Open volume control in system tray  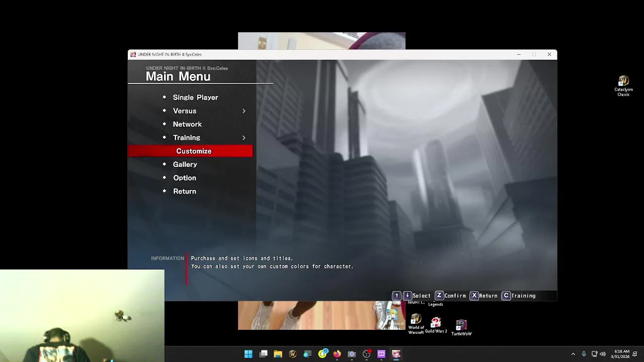coord(603,354)
